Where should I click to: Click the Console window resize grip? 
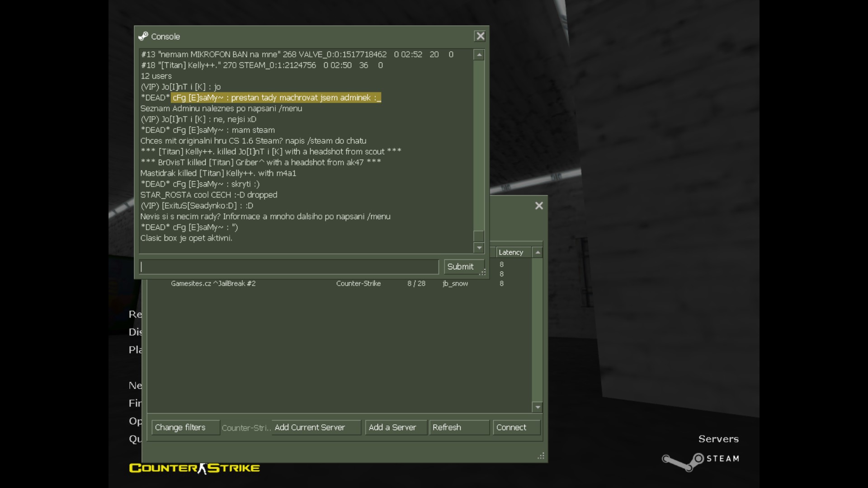point(483,272)
